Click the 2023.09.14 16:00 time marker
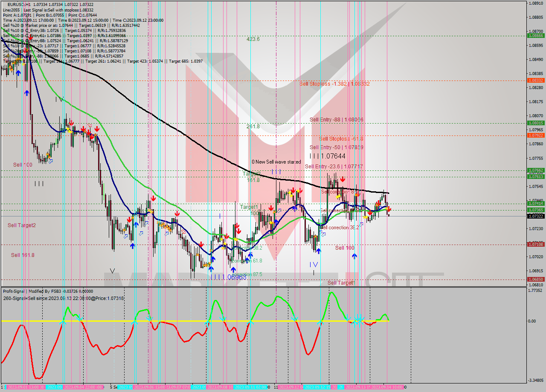This screenshot has width=546, height=392. click(387, 387)
